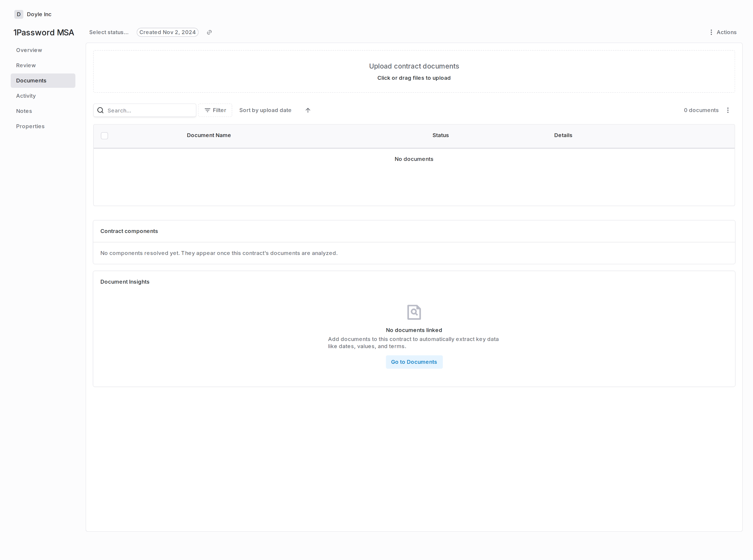Open the Notes tab
The width and height of the screenshot is (753, 560).
[43, 111]
